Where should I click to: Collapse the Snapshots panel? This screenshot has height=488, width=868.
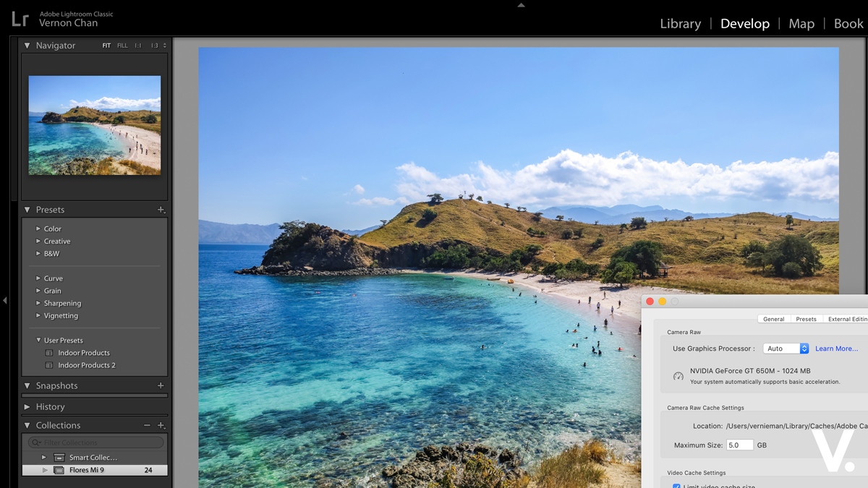[x=27, y=385]
